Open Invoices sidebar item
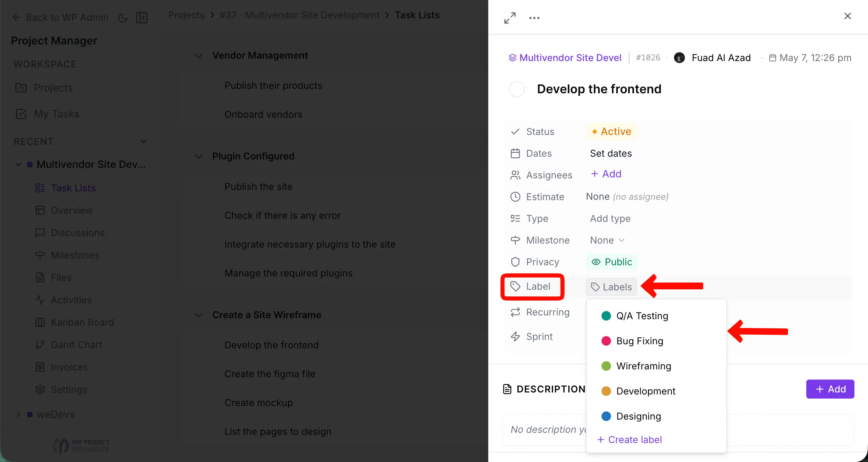The image size is (868, 462). click(62, 367)
